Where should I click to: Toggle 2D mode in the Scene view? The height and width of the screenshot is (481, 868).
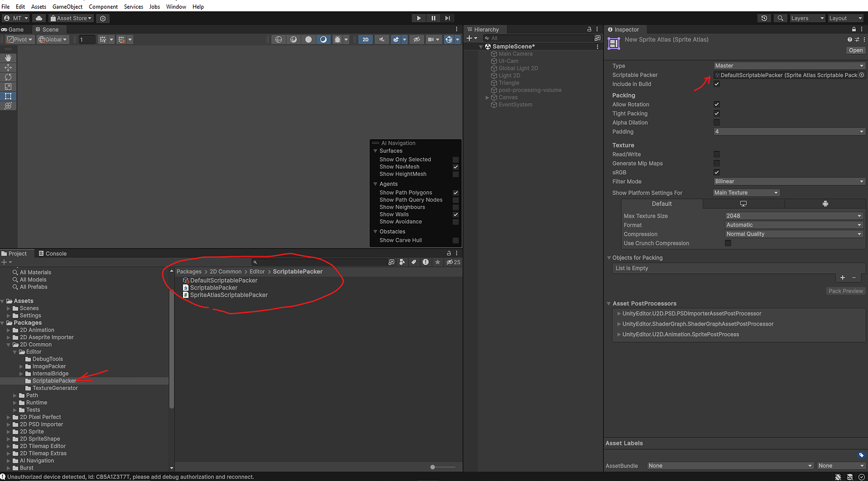coord(365,39)
